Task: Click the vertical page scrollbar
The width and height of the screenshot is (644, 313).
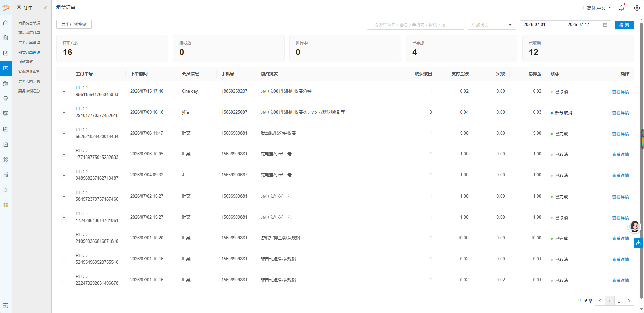Action: (x=642, y=161)
